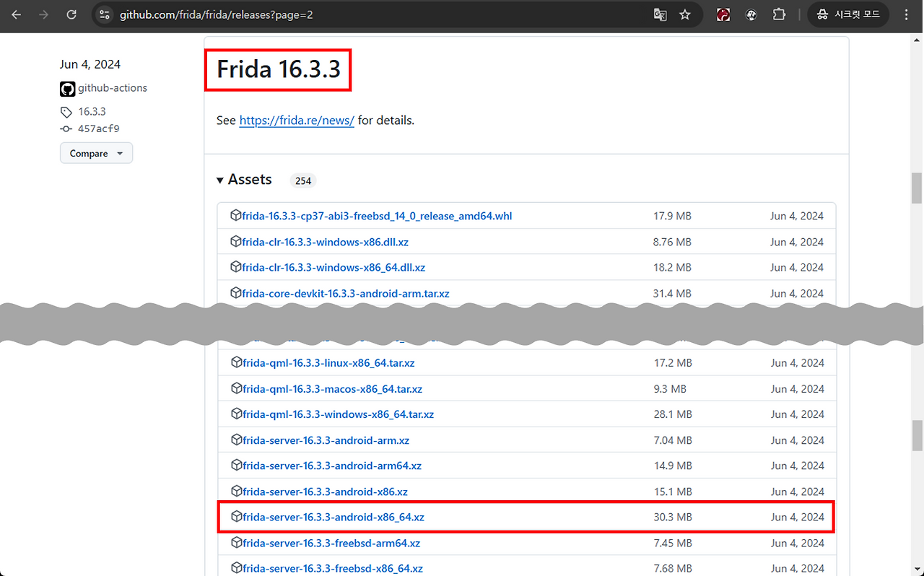
Task: Click package icon beside frida-qml-16.3.3-macos-x86_64.tar.xz
Action: click(235, 388)
